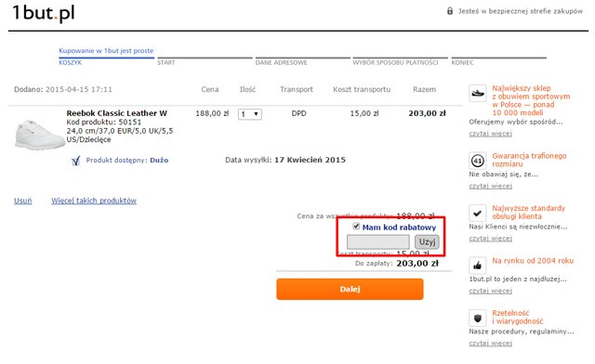Click the Koszt transportu column header
Screen dimensions: 595x364
(x=362, y=89)
